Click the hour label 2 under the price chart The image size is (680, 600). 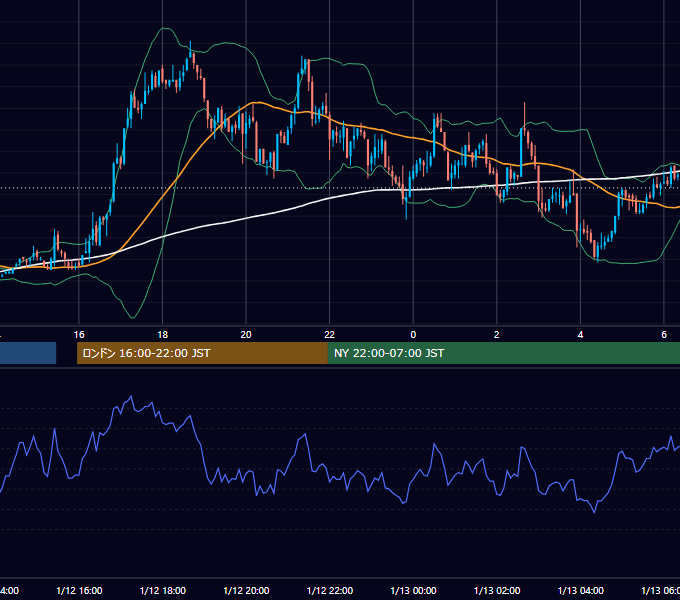pos(497,335)
